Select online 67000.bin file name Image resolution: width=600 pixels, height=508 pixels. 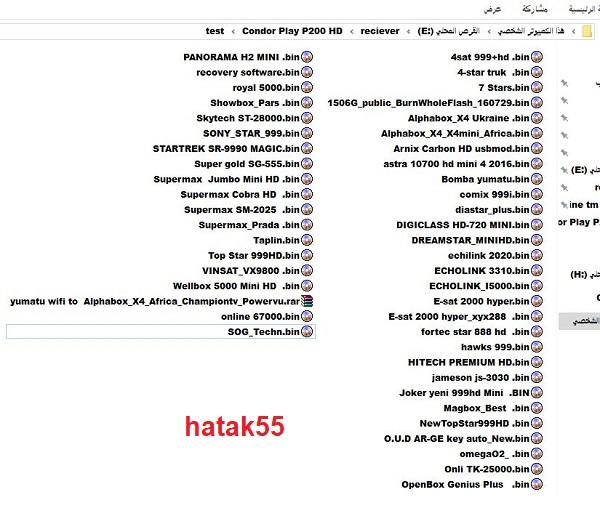tap(260, 316)
